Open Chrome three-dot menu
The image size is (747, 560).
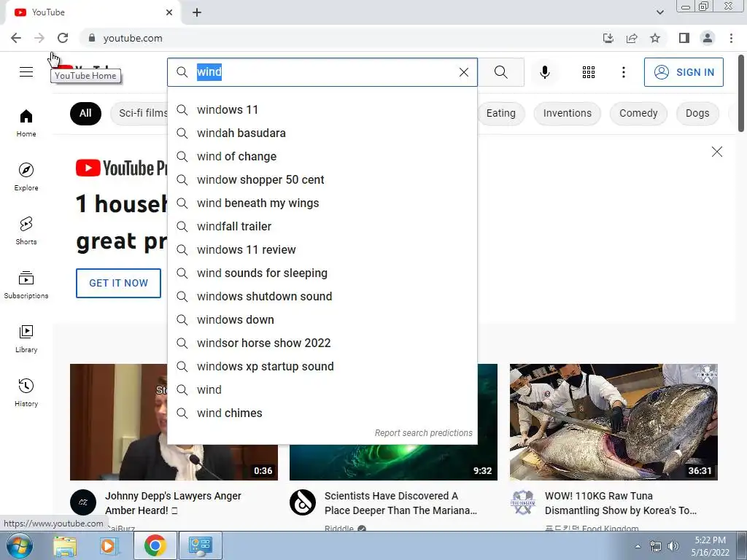coord(731,38)
